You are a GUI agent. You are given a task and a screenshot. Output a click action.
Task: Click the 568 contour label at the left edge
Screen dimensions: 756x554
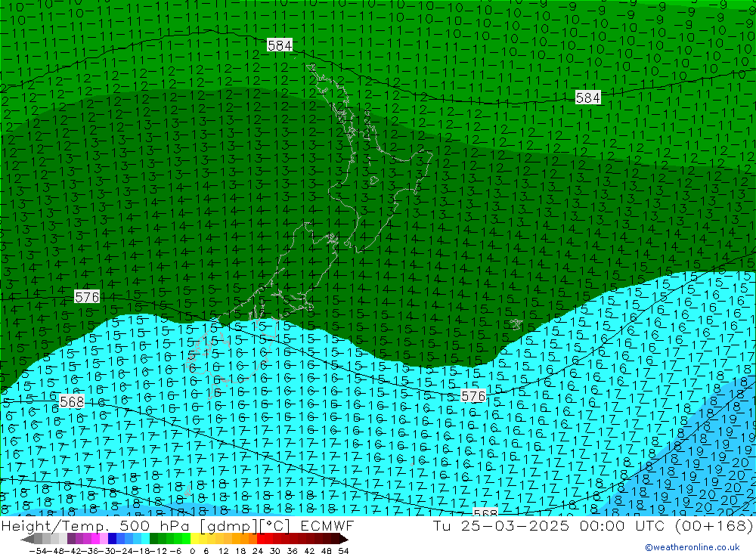pyautogui.click(x=72, y=401)
